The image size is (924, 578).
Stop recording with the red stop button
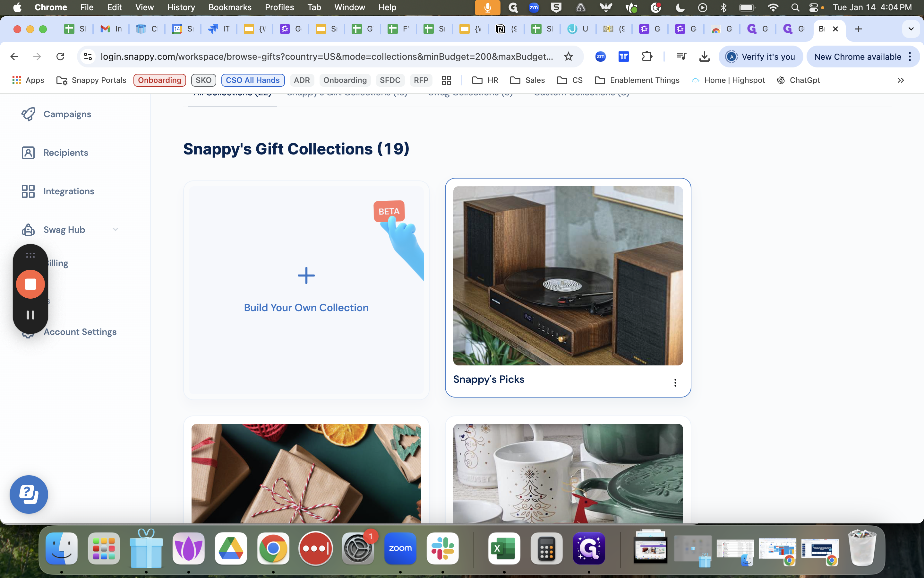tap(30, 284)
